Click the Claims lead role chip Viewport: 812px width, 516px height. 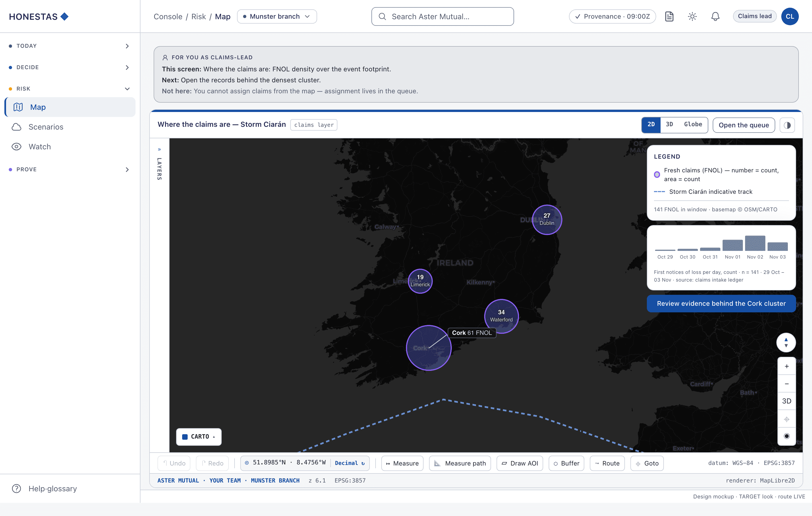click(x=754, y=16)
